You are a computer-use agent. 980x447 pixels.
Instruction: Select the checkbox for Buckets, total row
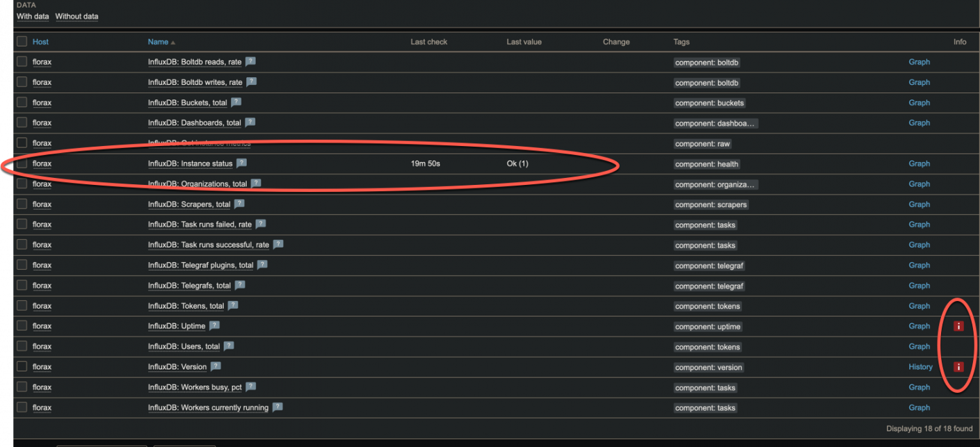tap(22, 102)
